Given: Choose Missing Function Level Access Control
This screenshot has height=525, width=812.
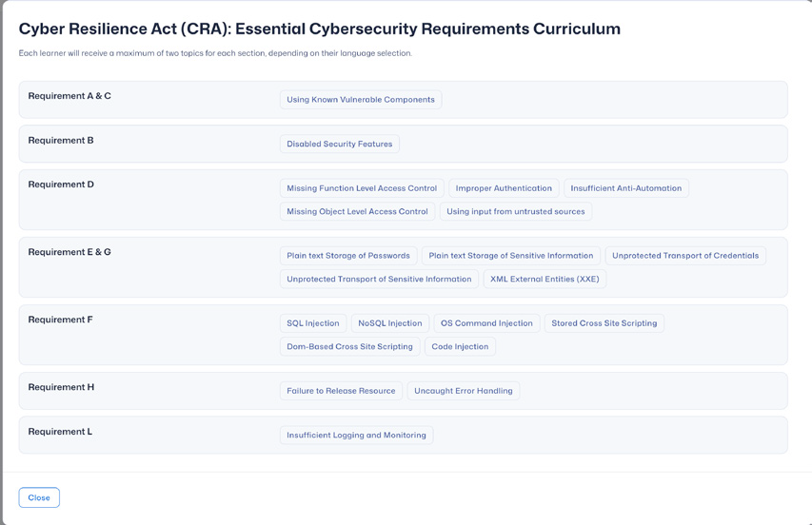Looking at the screenshot, I should tap(362, 188).
